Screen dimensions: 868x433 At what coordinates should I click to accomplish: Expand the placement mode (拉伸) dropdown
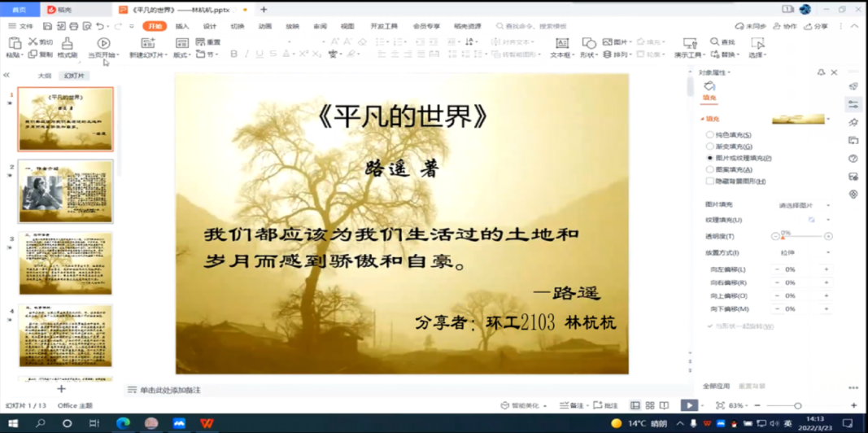tap(805, 253)
